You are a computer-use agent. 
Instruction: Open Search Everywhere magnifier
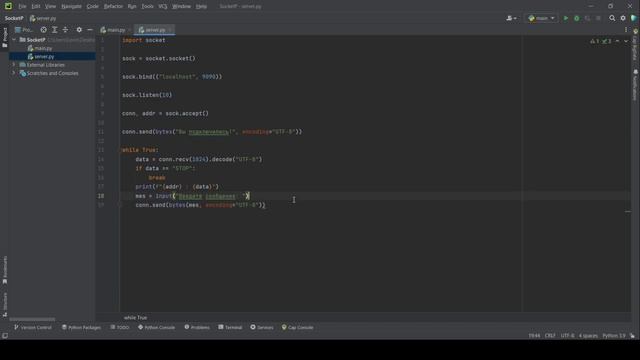point(612,18)
